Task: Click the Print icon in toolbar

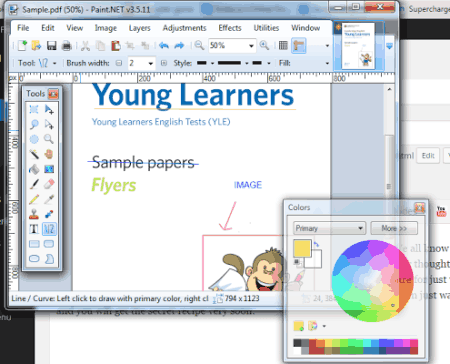Action: (66, 45)
